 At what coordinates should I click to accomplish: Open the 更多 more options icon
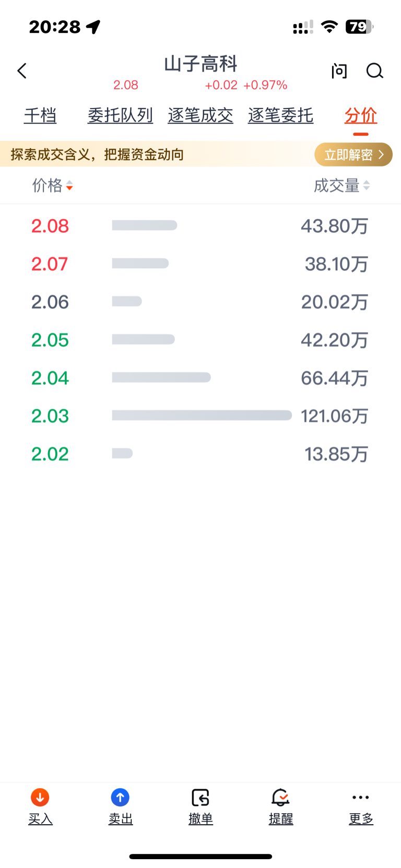pos(361,798)
